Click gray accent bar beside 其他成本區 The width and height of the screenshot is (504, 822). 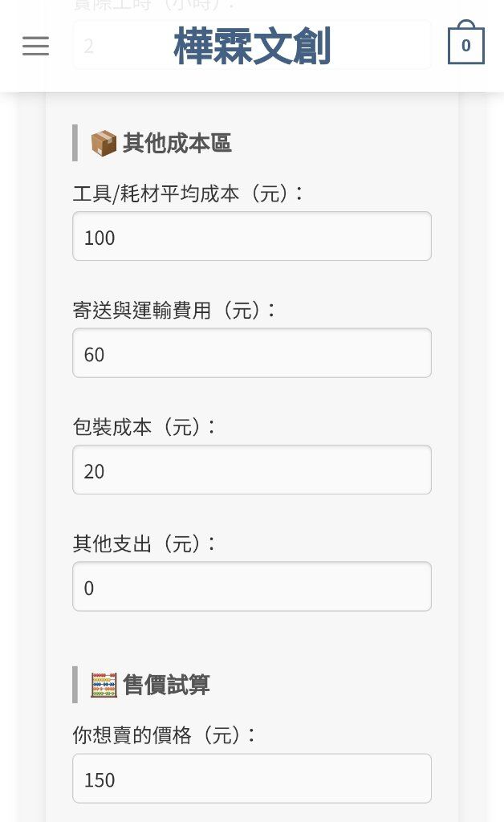coord(75,143)
